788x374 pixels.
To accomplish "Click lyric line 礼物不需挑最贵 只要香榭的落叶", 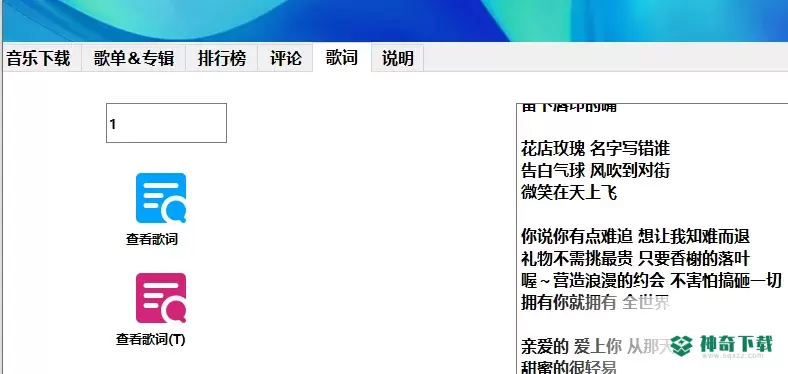I will click(635, 259).
